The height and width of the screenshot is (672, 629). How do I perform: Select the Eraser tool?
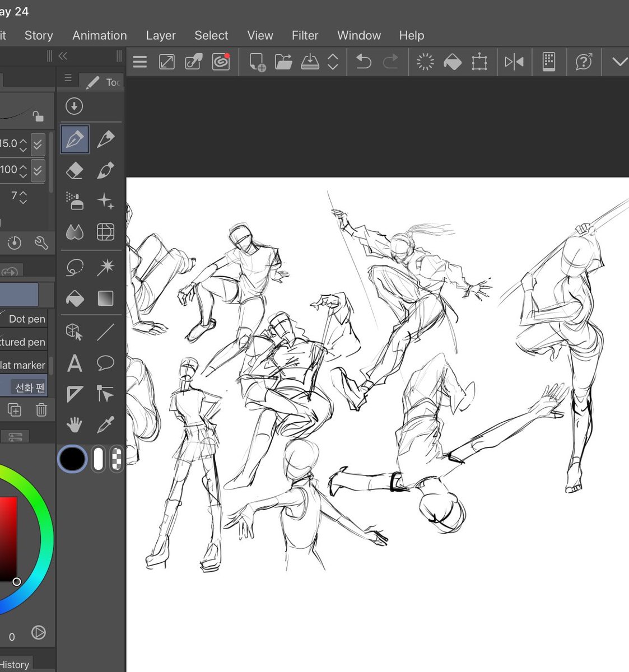point(74,170)
